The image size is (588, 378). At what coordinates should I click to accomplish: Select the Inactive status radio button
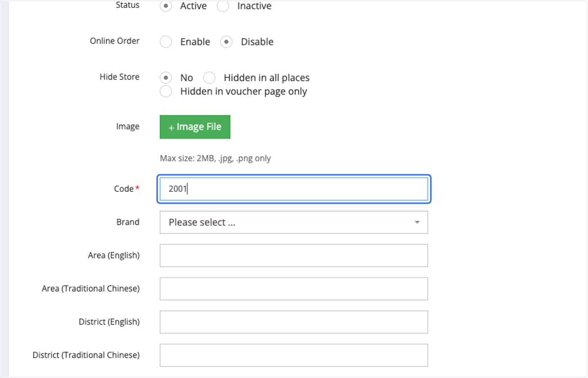coord(223,6)
